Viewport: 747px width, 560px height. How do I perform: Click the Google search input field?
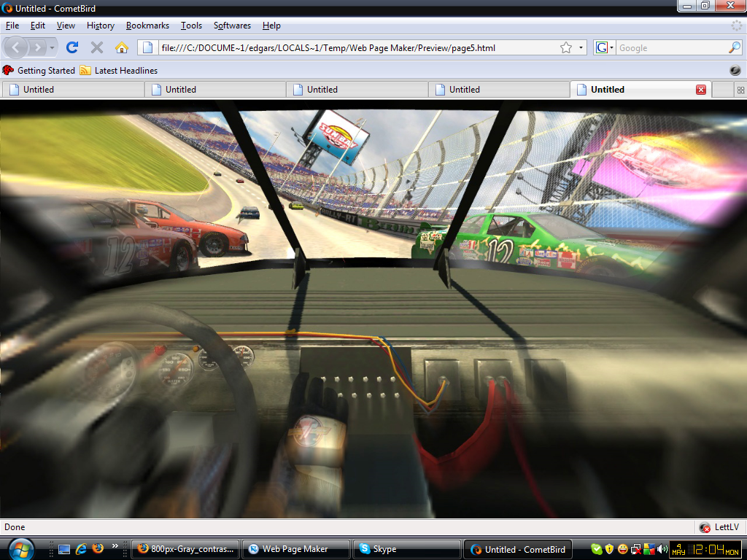pyautogui.click(x=672, y=47)
